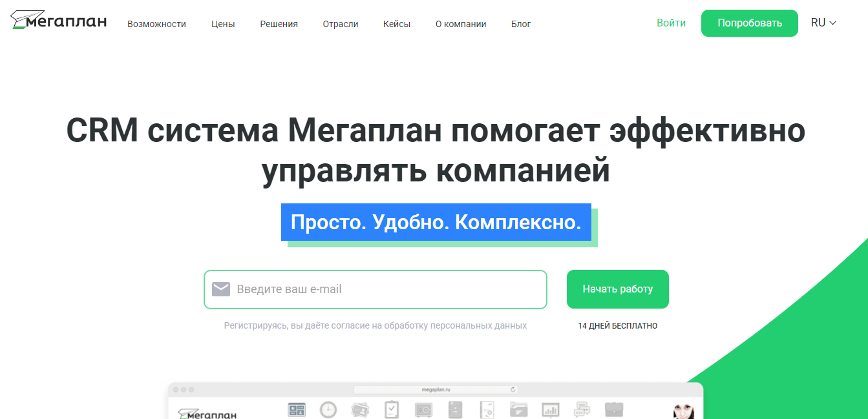
Task: Open the clock icon in the app preview toolbar
Action: tap(328, 409)
